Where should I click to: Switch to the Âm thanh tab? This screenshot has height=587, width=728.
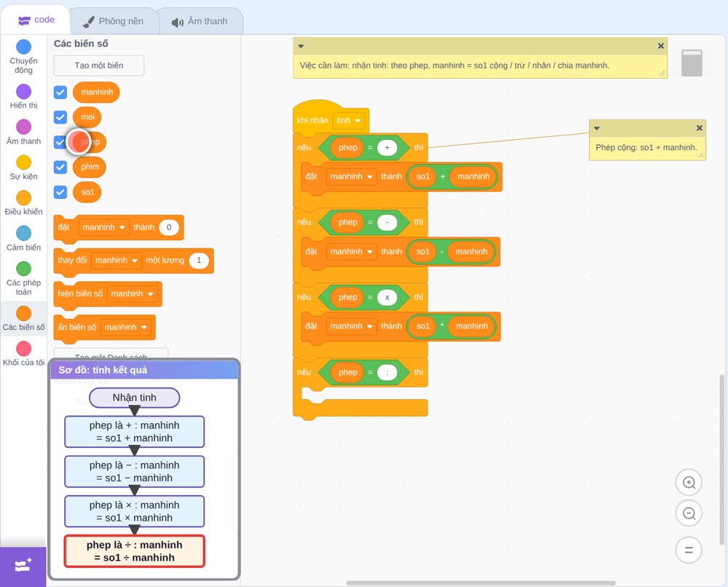click(200, 21)
